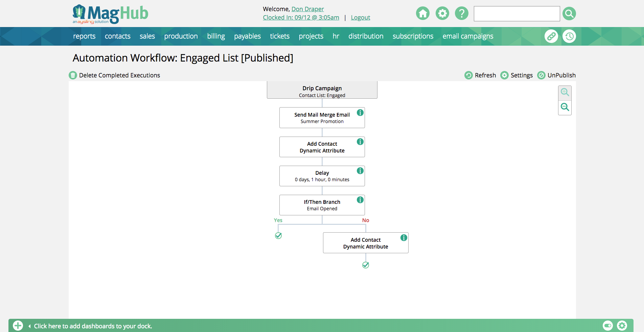Open the quick links chain icon
Image resolution: width=644 pixels, height=332 pixels.
(551, 36)
